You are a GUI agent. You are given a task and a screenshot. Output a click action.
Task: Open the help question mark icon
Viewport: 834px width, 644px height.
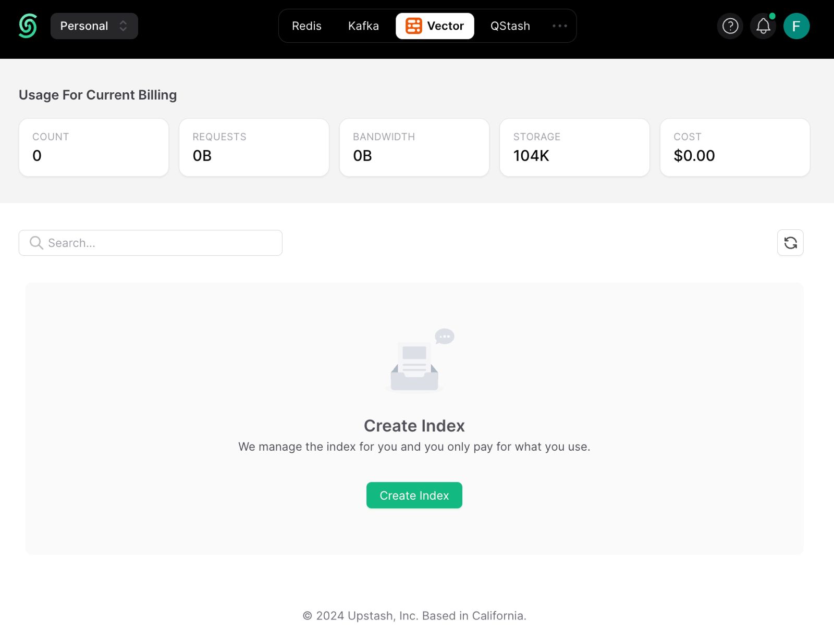coord(730,26)
